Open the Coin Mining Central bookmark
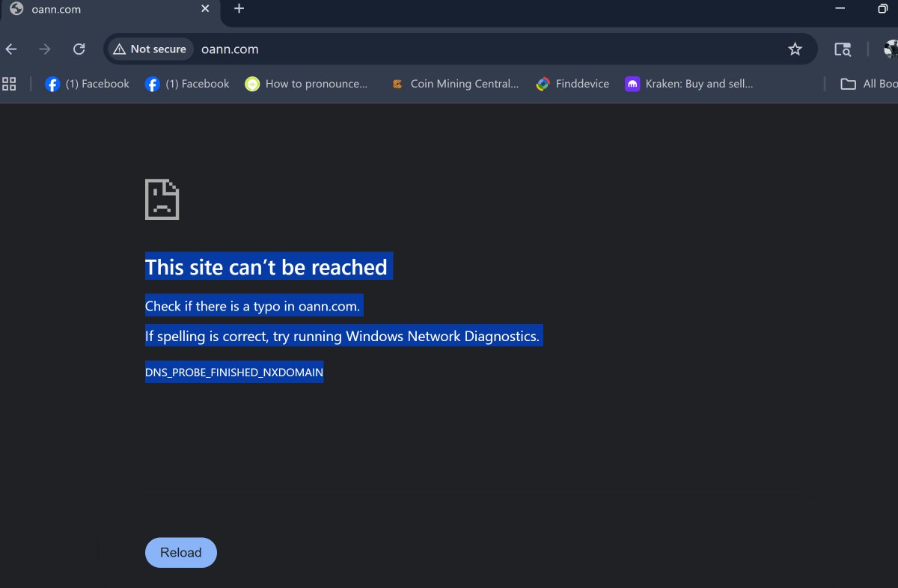 (x=455, y=84)
